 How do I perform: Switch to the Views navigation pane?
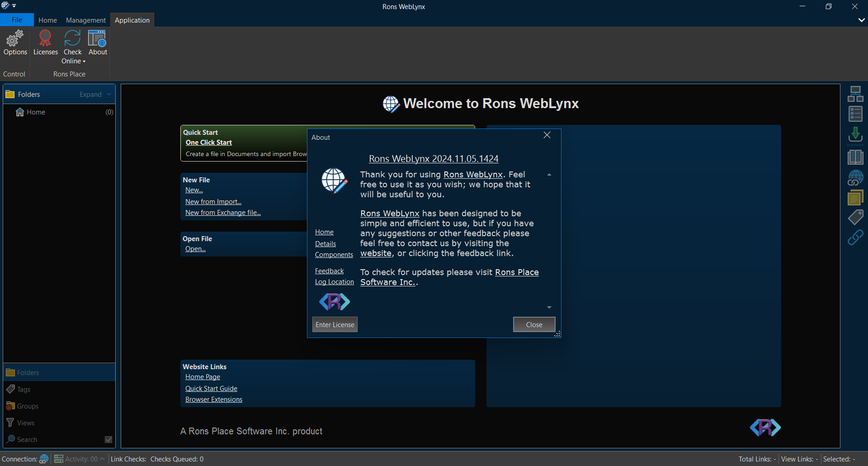pos(59,423)
